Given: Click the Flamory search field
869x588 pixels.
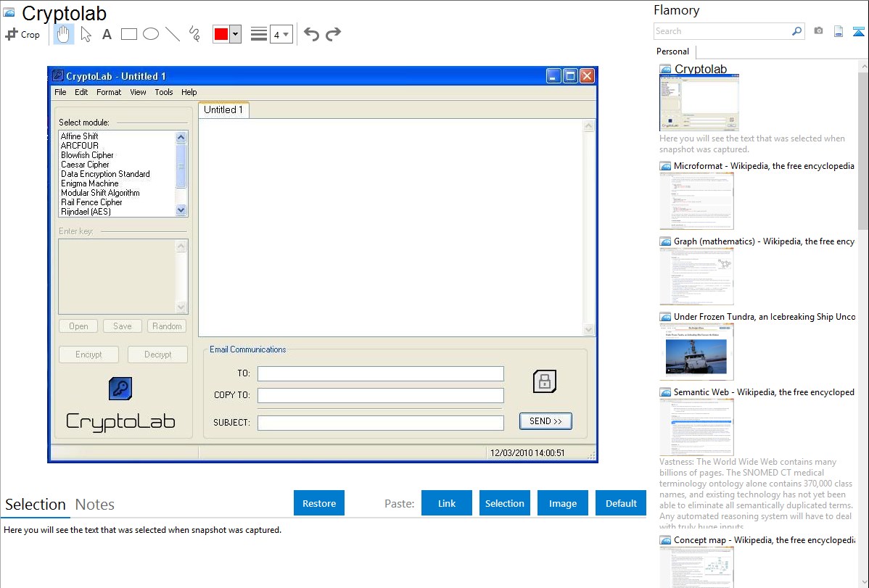Looking at the screenshot, I should click(x=722, y=31).
